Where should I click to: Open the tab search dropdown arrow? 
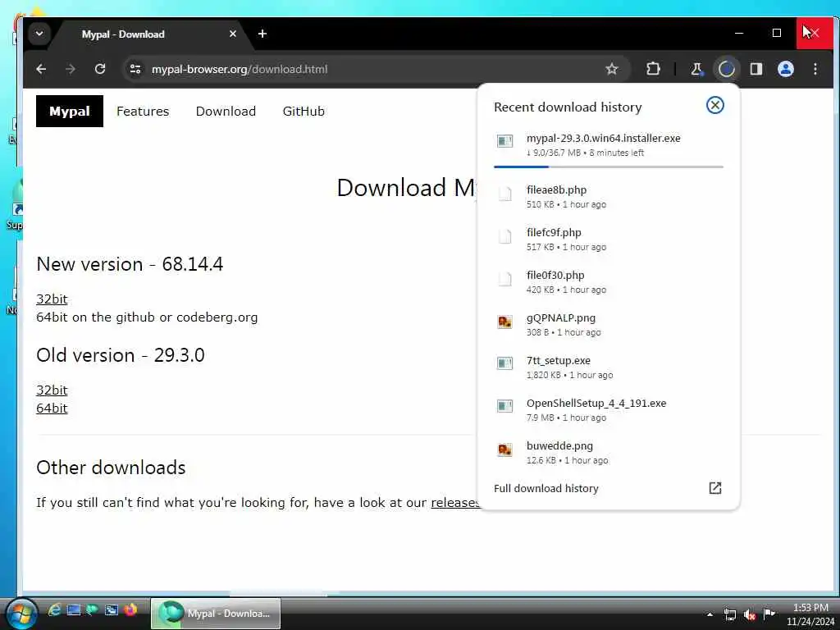(x=39, y=34)
